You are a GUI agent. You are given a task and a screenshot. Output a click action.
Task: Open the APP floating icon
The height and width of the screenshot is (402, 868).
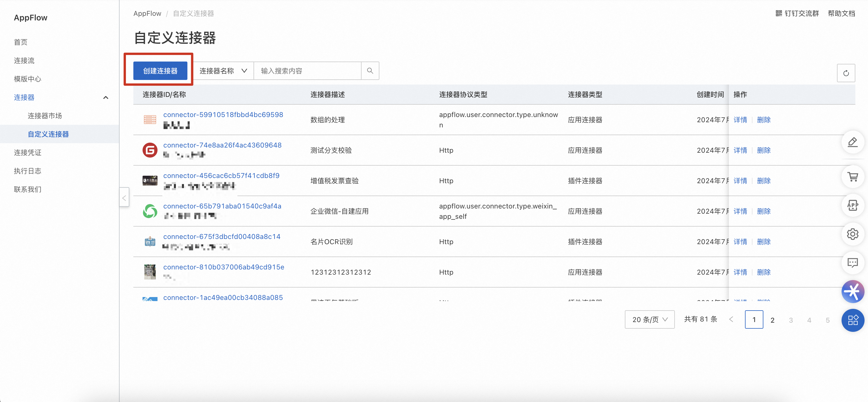[x=852, y=205]
